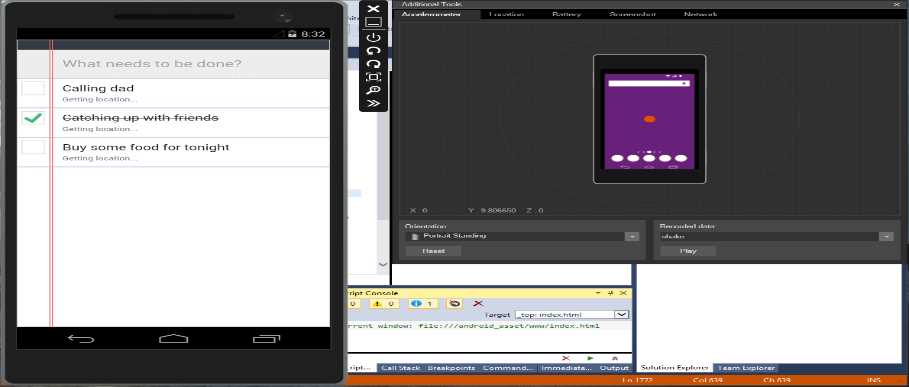Open the Immediate window tab
The image size is (909, 387).
point(566,368)
